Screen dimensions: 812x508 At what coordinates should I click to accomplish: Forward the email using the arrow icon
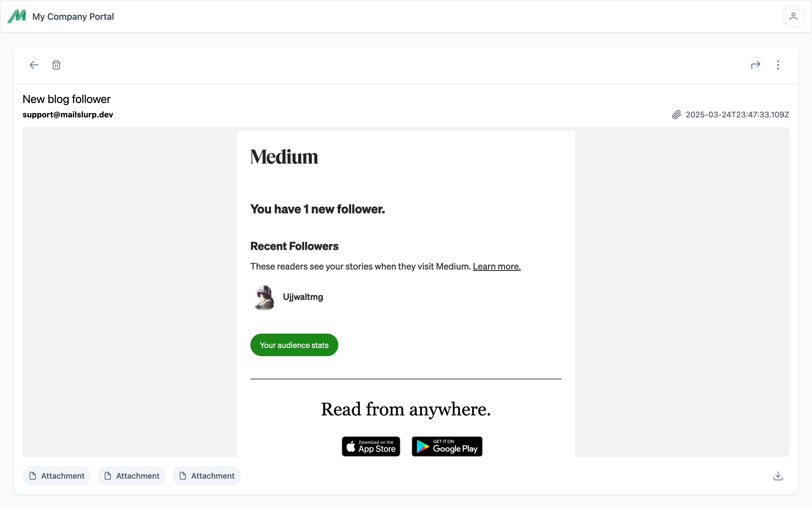755,65
